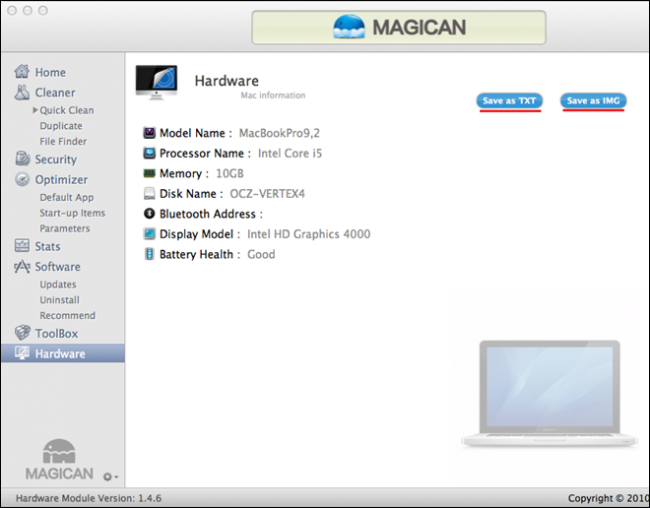Click the Optimizer gauge icon
Screen dimensions: 650x508
click(x=22, y=179)
